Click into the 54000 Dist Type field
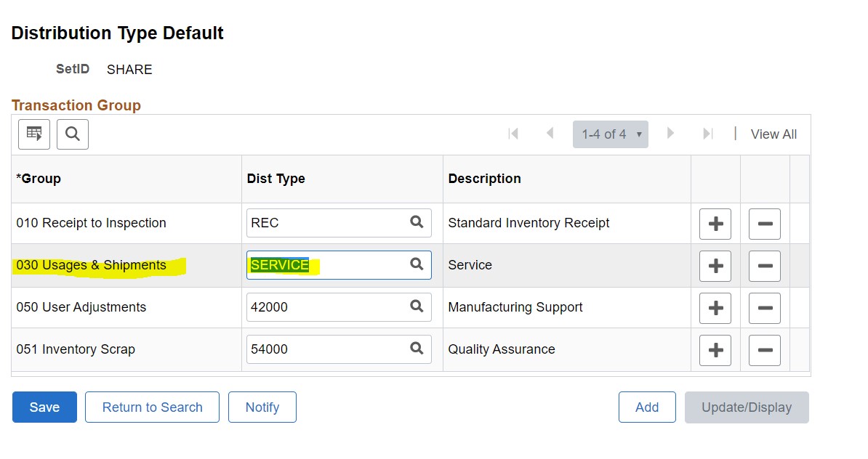This screenshot has width=868, height=459. coord(327,349)
